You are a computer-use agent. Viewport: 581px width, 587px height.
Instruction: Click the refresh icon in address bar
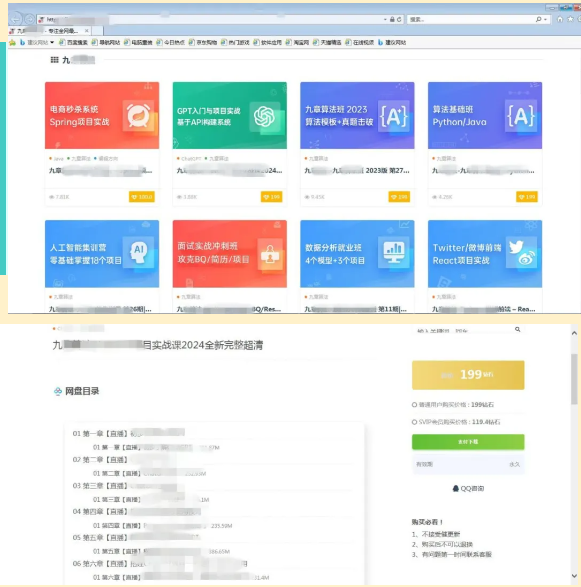pyautogui.click(x=399, y=19)
